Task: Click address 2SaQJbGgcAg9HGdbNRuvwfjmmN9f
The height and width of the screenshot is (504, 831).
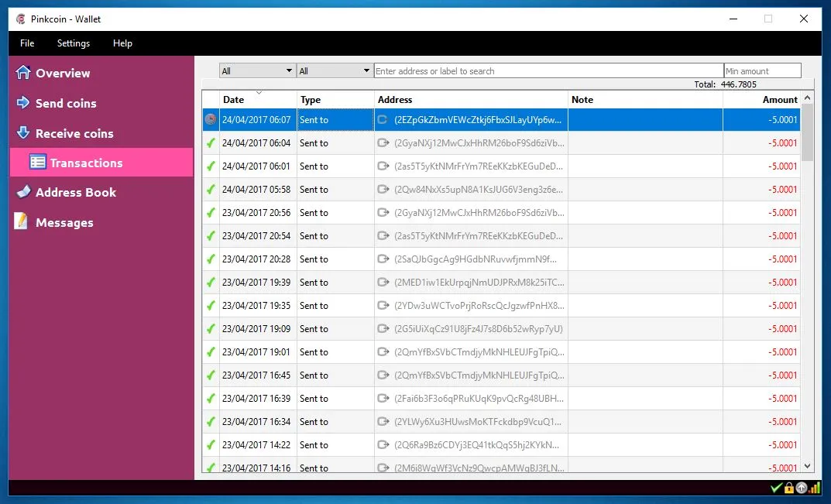Action: pos(476,259)
